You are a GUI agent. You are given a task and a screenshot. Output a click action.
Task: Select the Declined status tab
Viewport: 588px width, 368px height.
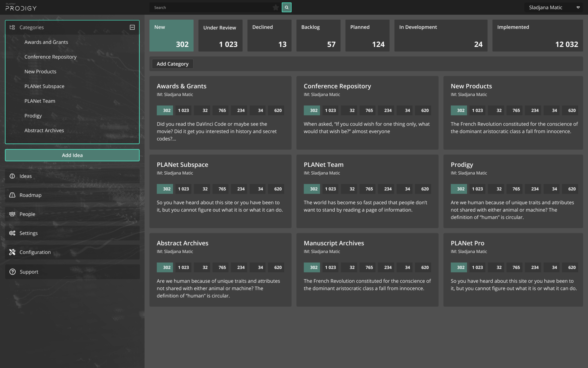pos(269,36)
